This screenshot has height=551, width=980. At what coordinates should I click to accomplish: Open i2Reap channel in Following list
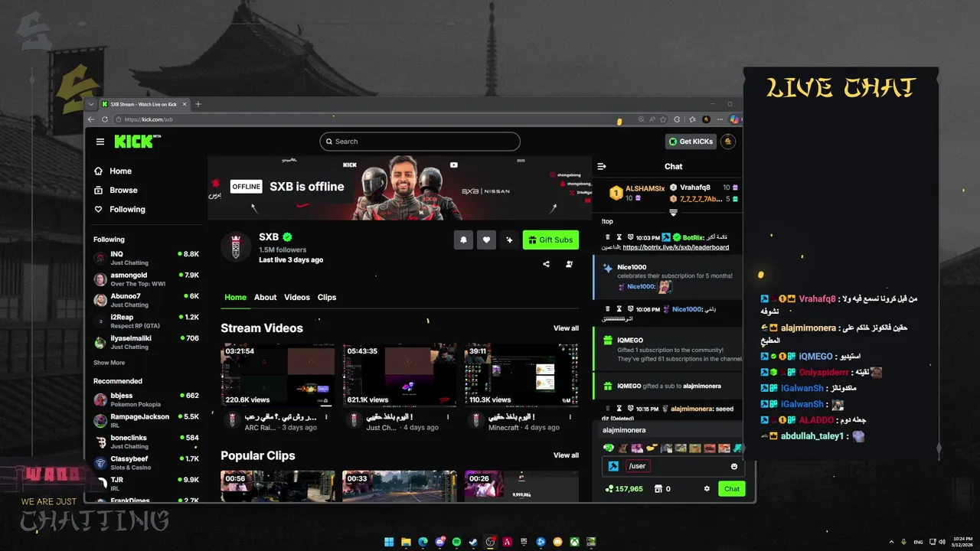tap(145, 321)
